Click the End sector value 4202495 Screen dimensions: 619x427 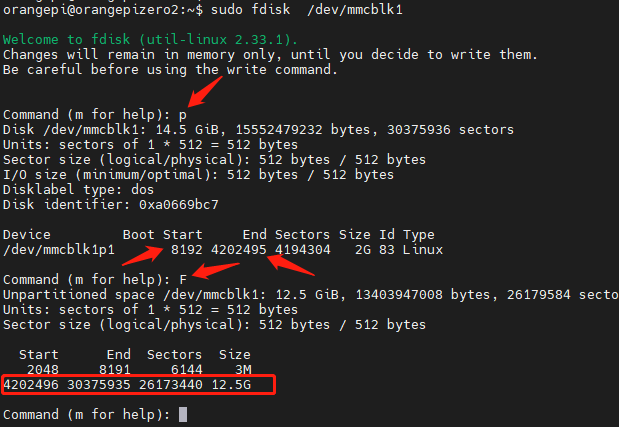click(x=238, y=250)
